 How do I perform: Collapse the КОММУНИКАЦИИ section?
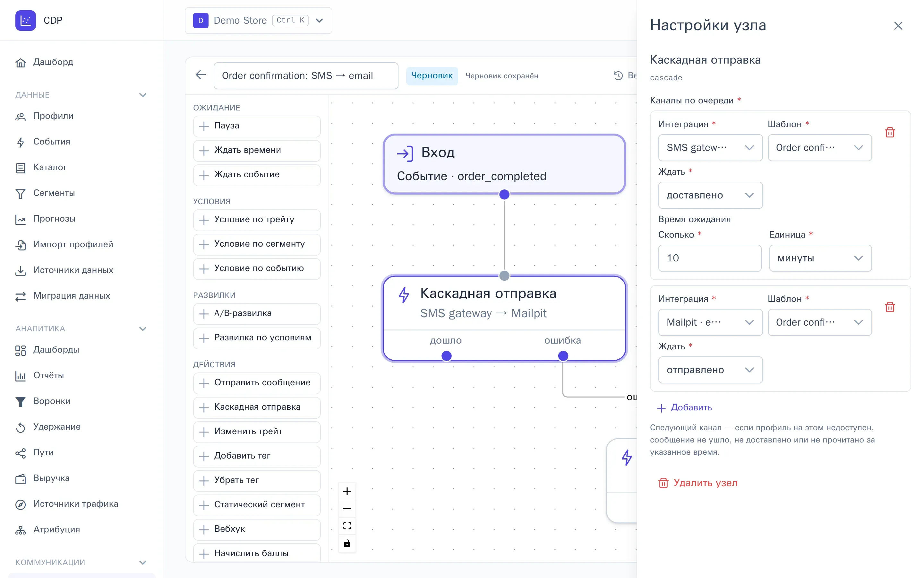(x=143, y=562)
